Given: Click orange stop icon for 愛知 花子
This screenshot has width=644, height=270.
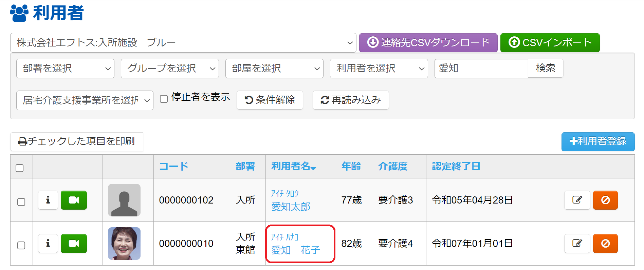Looking at the screenshot, I should click(x=605, y=244).
